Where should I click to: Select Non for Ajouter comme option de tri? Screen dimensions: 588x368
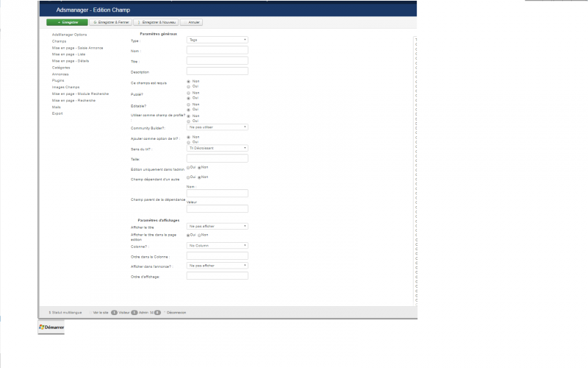[x=189, y=138]
